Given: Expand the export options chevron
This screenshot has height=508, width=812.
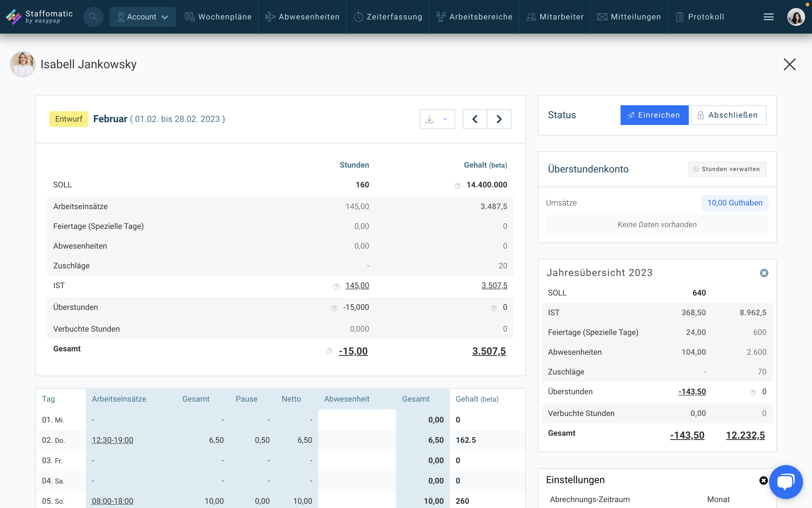Looking at the screenshot, I should [x=445, y=119].
